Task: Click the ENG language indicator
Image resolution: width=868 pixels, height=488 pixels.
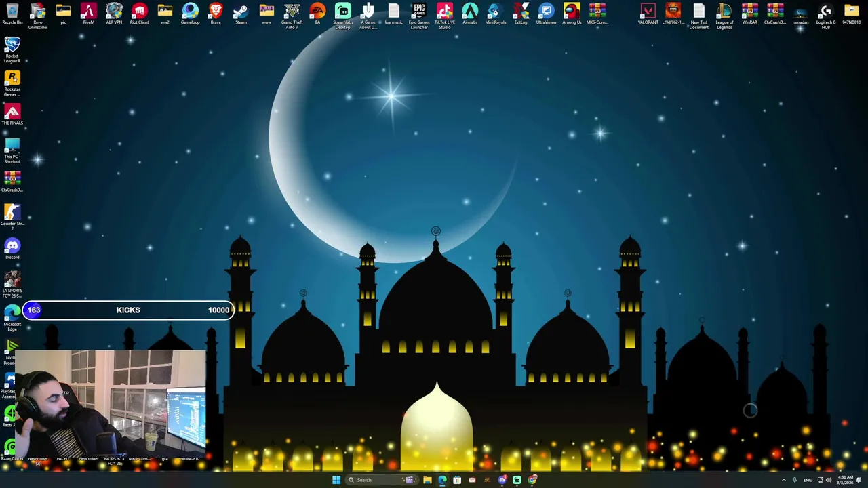Action: pyautogui.click(x=807, y=480)
